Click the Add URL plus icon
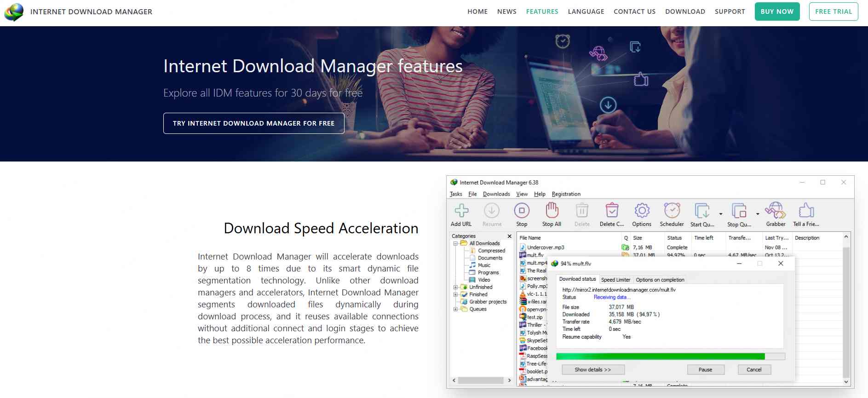The height and width of the screenshot is (398, 868). 461,211
